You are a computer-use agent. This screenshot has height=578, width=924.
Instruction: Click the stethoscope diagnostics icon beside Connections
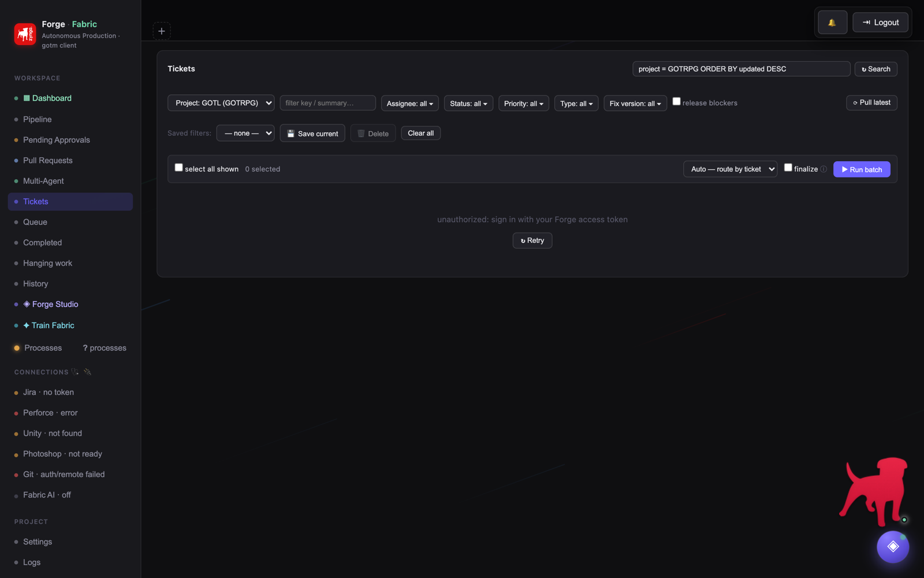pyautogui.click(x=75, y=372)
